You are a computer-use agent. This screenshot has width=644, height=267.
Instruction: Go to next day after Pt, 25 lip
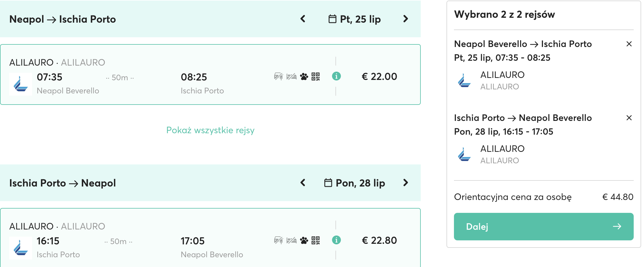406,19
